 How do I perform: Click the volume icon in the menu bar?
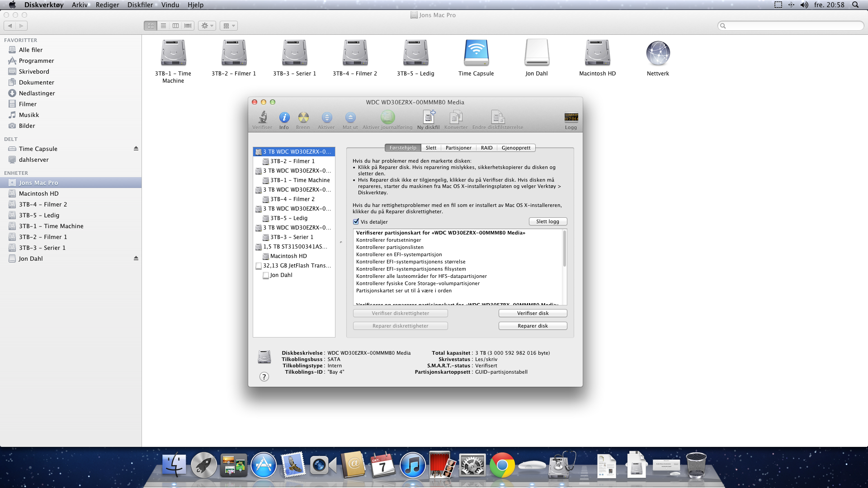coord(804,5)
